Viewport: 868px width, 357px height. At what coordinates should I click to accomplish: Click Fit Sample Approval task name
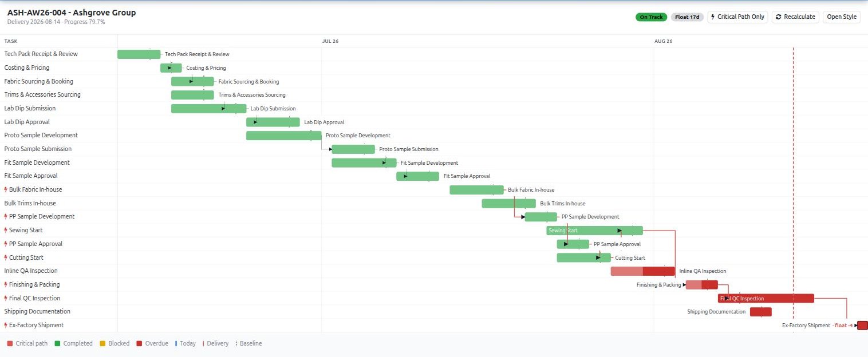point(31,176)
